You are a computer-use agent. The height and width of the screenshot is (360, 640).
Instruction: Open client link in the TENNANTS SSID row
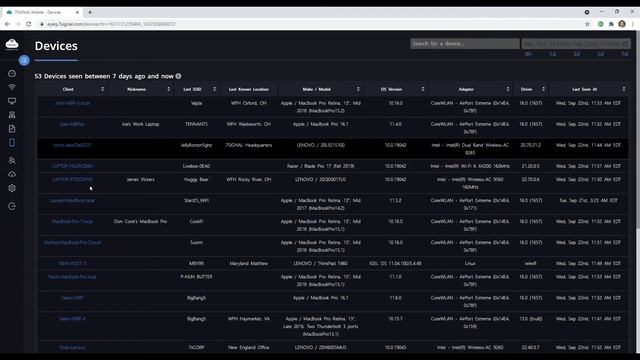(x=72, y=124)
